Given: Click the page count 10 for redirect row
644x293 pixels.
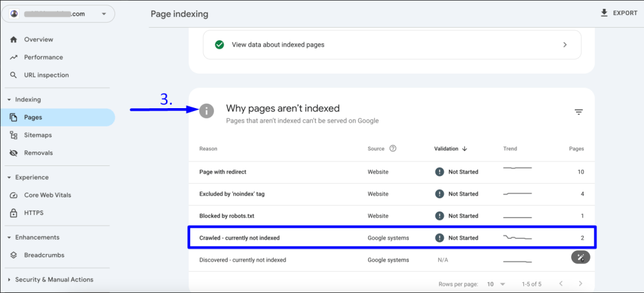Looking at the screenshot, I should coord(580,172).
